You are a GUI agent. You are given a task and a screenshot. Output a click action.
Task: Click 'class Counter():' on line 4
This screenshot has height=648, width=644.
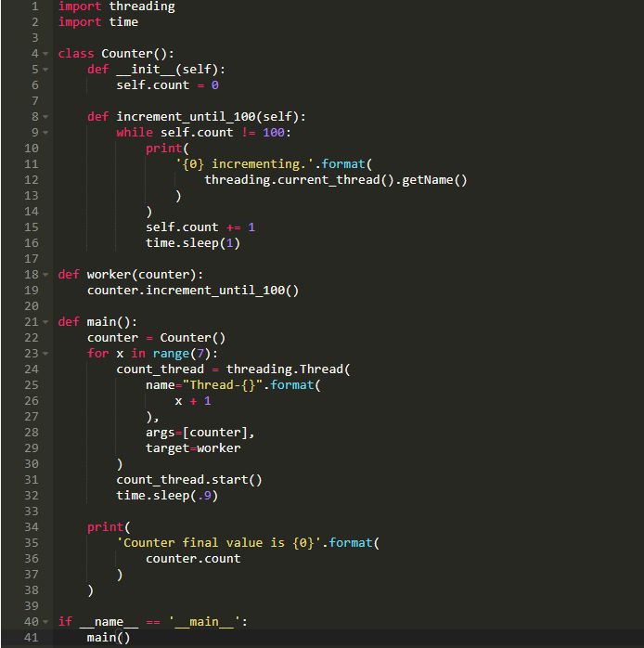pos(116,54)
